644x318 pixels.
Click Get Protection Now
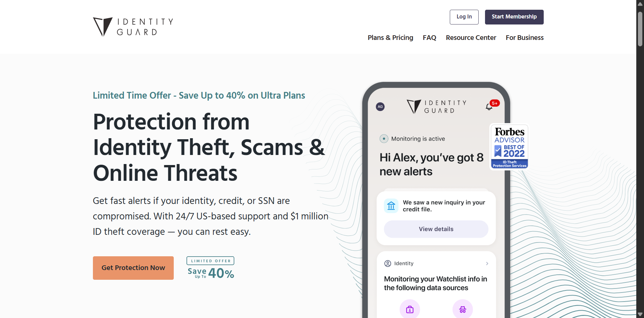click(x=133, y=268)
